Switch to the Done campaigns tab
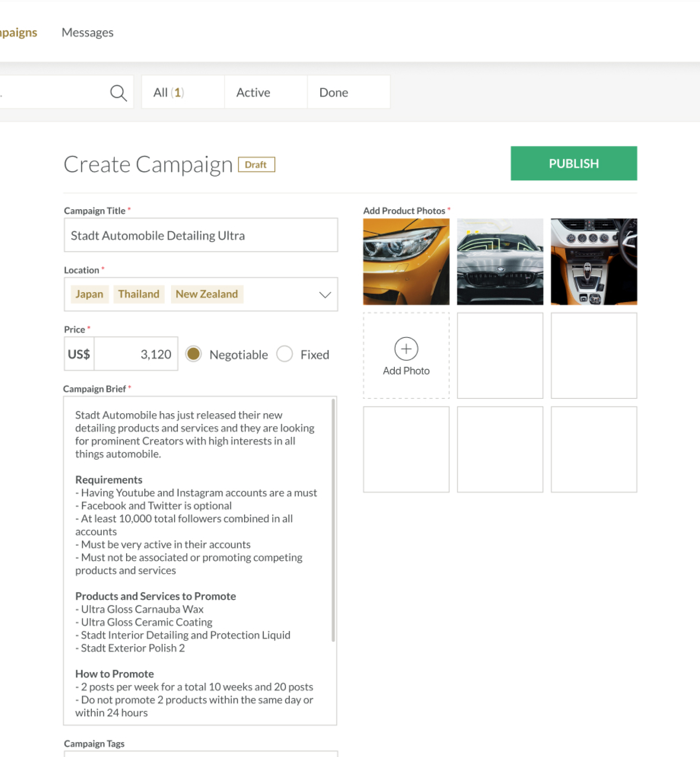Screen dimensions: 700x757 pos(334,92)
